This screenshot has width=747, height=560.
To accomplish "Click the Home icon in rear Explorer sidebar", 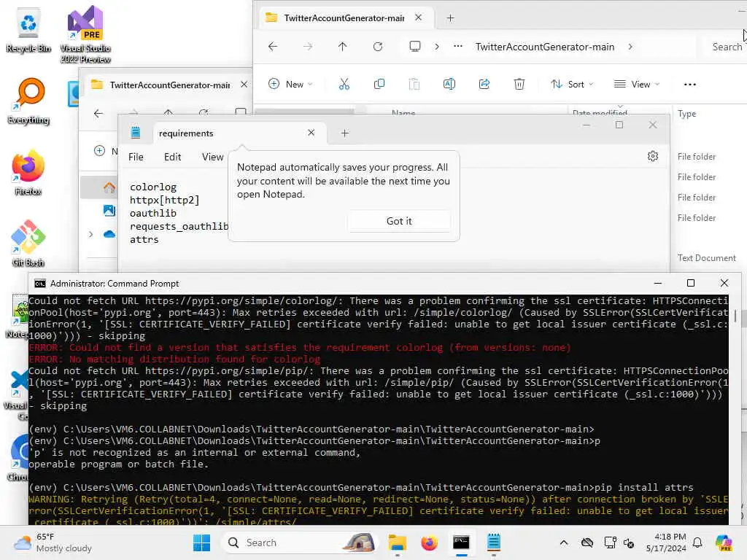I will [109, 187].
